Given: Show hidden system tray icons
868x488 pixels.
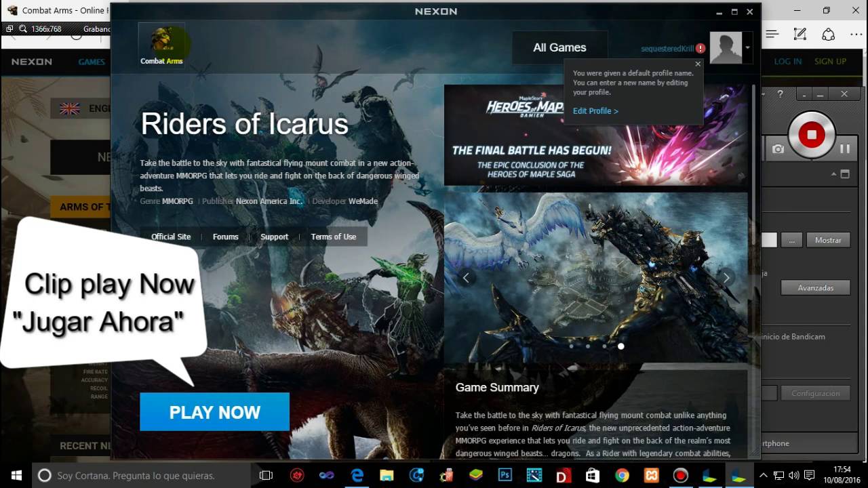Looking at the screenshot, I should 763,475.
